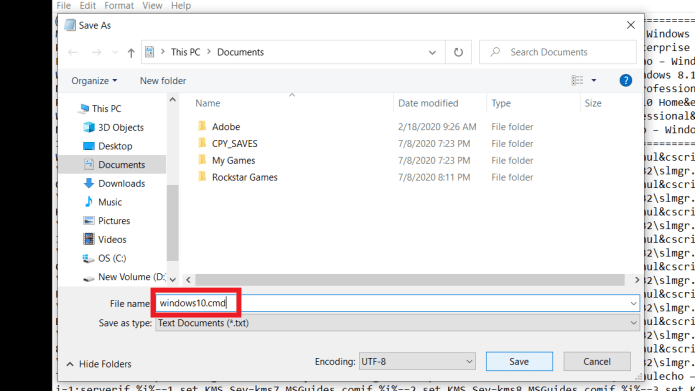Close the Save As dialog
The height and width of the screenshot is (391, 695).
pyautogui.click(x=631, y=25)
